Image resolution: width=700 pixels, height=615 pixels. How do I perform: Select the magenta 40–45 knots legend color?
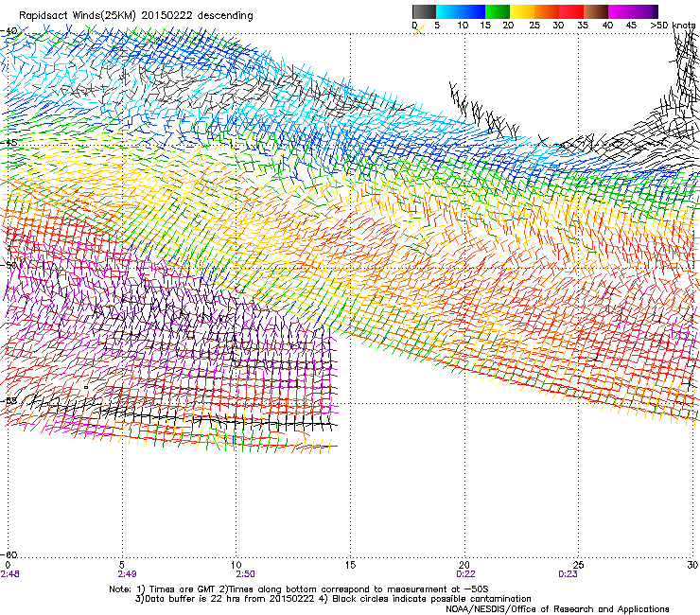(621, 11)
